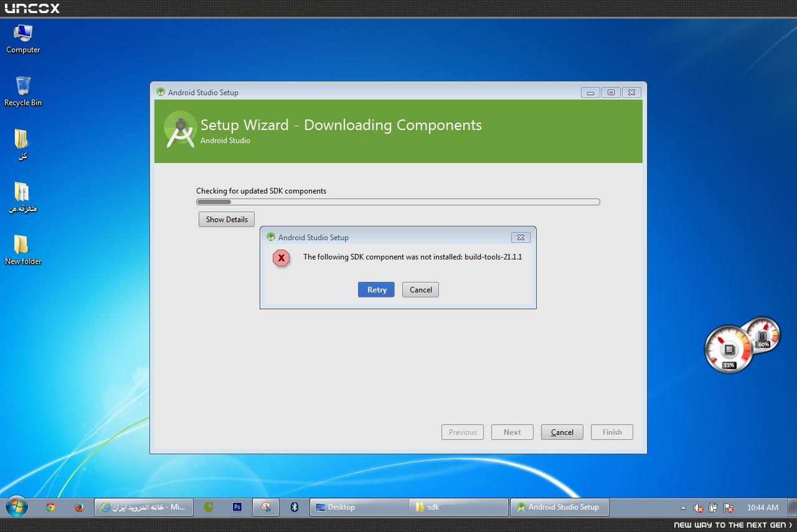The image size is (797, 532).
Task: Click the Bluetooth taskbar icon
Action: pos(295,507)
